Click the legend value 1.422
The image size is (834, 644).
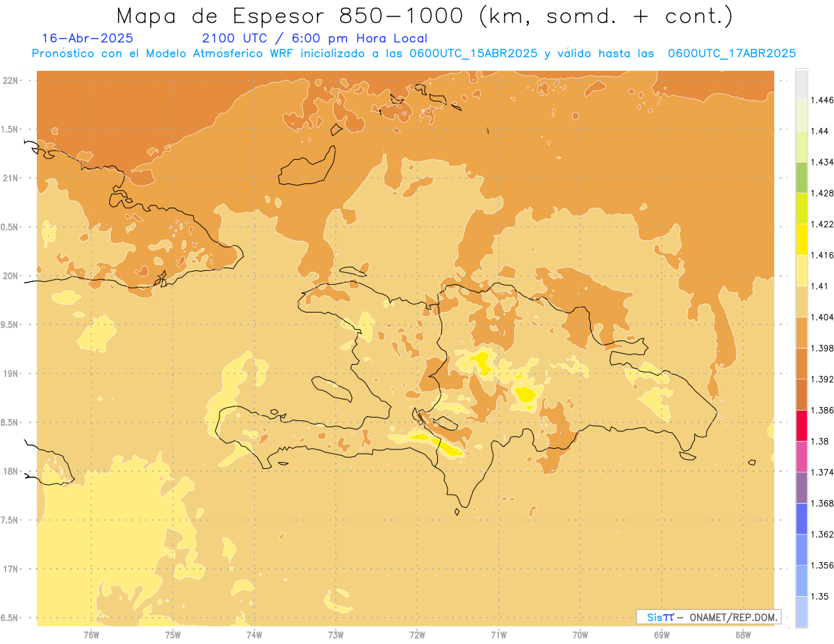[821, 224]
